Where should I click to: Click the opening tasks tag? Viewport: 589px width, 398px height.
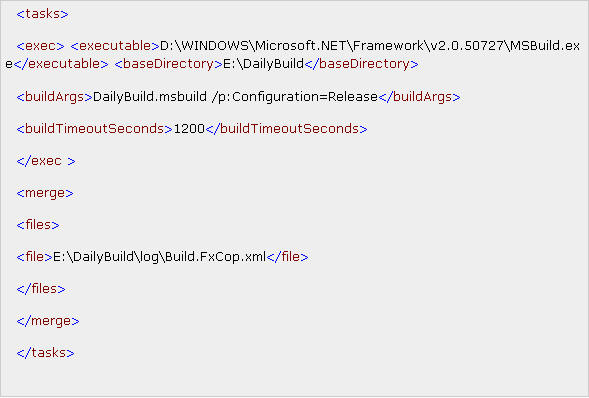pos(42,14)
